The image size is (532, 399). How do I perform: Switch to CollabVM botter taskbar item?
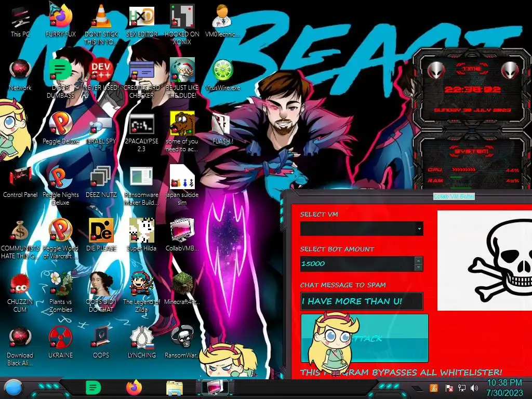tap(215, 388)
